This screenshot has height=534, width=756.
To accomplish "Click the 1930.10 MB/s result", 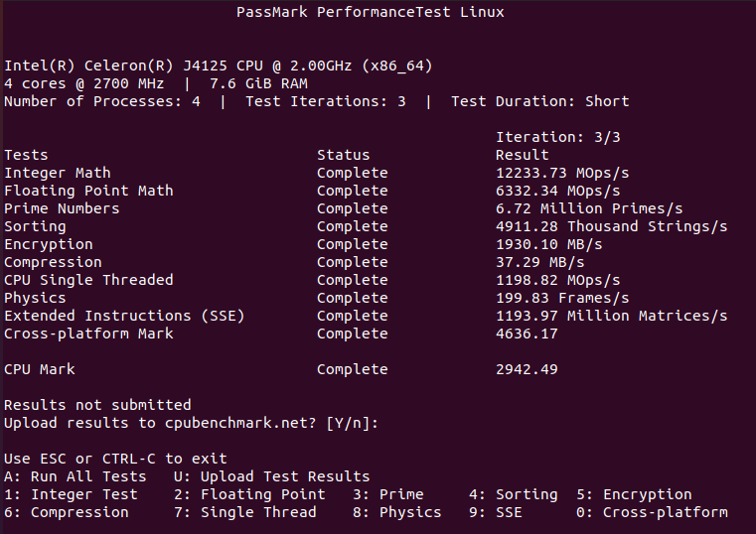I will pyautogui.click(x=549, y=244).
